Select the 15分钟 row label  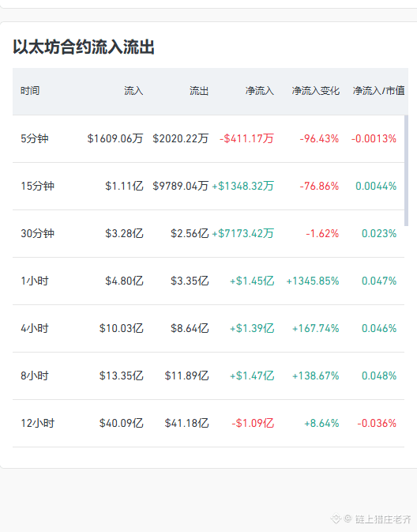[37, 186]
